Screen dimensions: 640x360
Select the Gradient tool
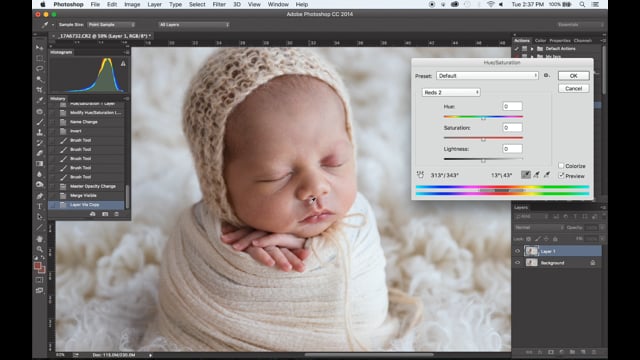pyautogui.click(x=40, y=164)
